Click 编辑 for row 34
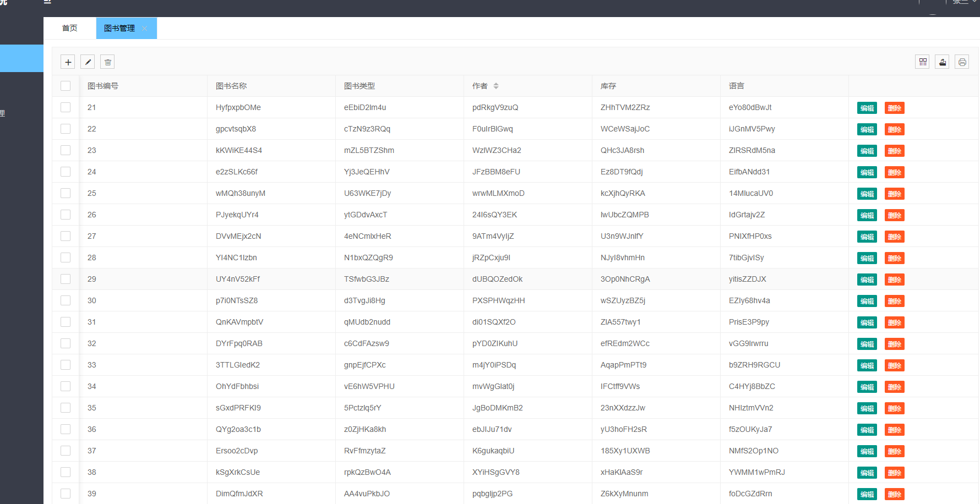 tap(867, 387)
